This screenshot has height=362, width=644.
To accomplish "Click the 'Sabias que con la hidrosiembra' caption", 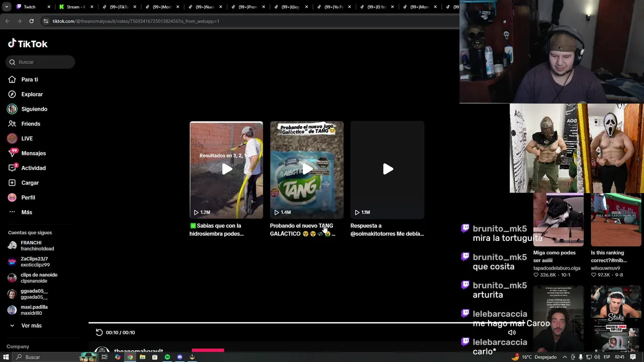I will 216,230.
